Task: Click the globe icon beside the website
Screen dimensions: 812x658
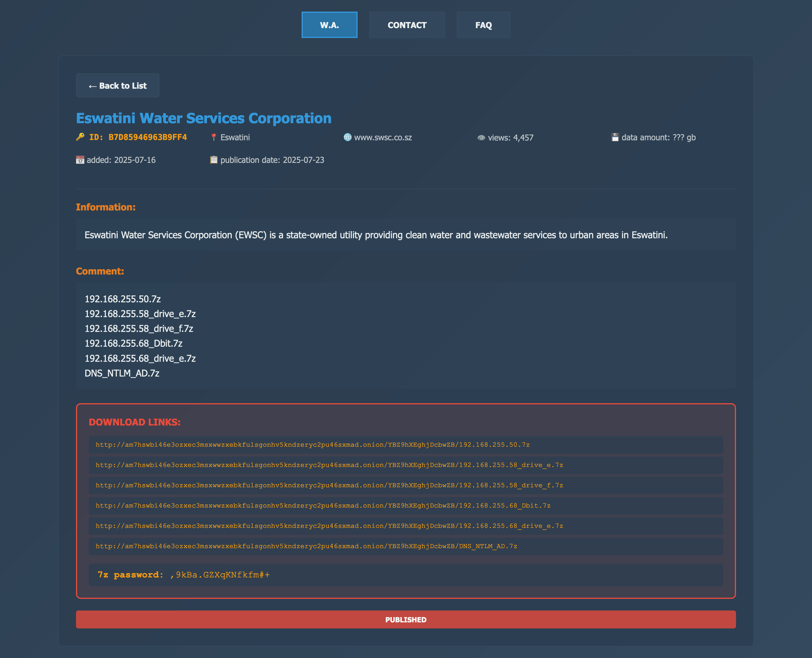Action: [x=347, y=137]
